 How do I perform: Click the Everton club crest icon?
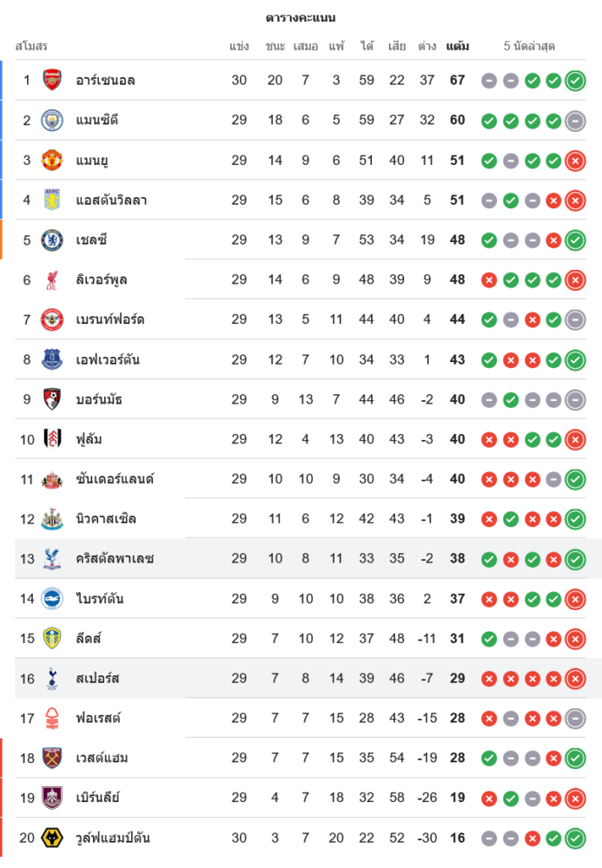(x=53, y=359)
